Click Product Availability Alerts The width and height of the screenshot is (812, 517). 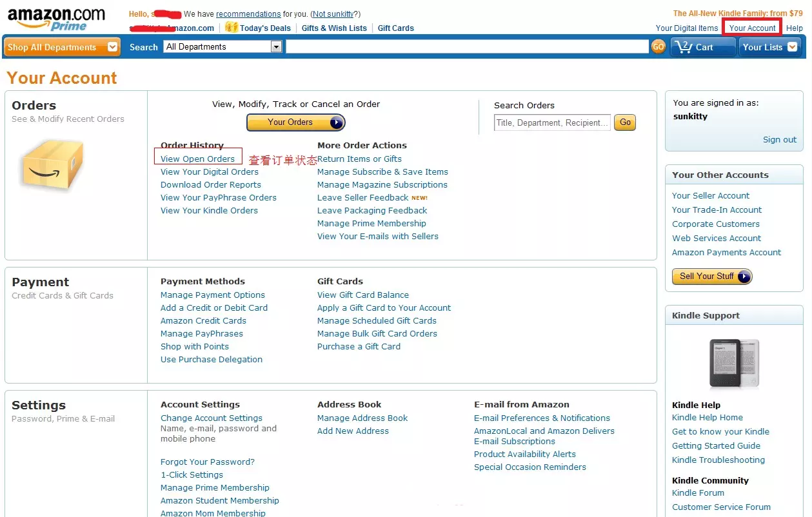click(525, 454)
